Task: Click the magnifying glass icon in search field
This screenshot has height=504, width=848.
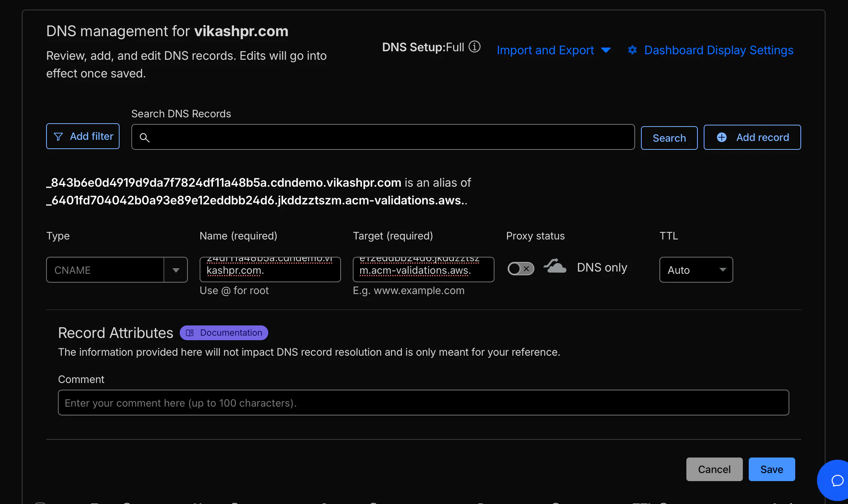Action: tap(145, 137)
